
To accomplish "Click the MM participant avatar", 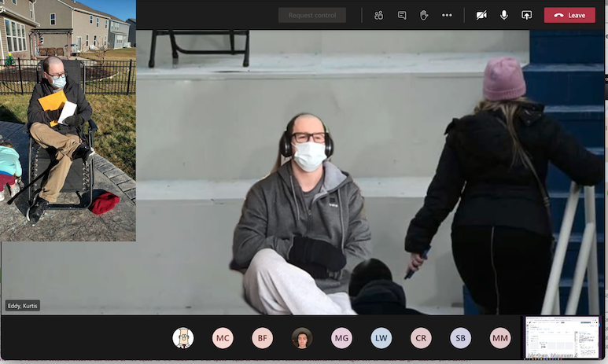I will [500, 338].
